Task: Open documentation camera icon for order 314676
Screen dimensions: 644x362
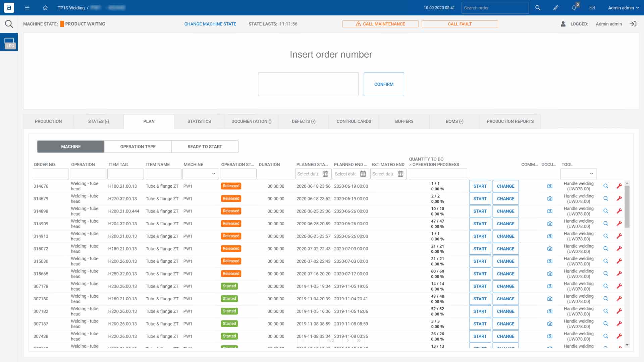Action: 550,186
